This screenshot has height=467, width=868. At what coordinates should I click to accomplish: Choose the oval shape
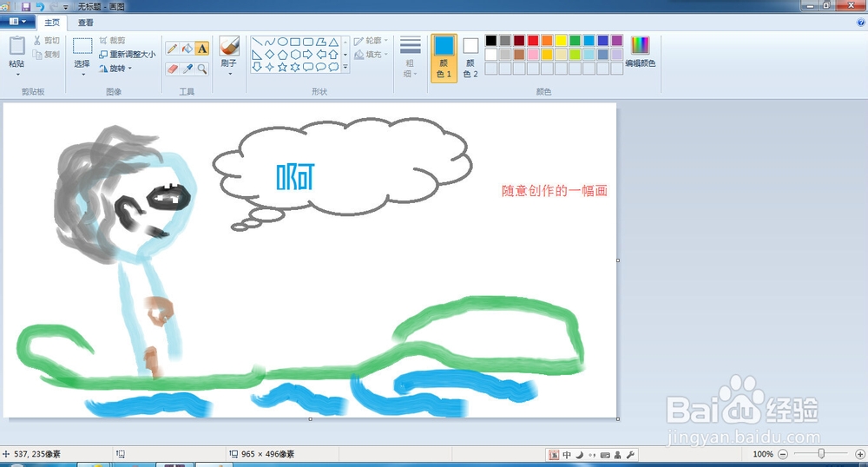pos(282,42)
